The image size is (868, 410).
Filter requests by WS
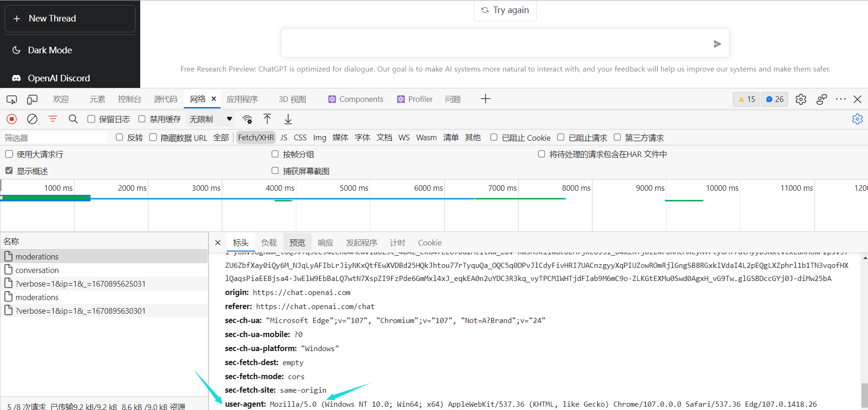(x=404, y=137)
